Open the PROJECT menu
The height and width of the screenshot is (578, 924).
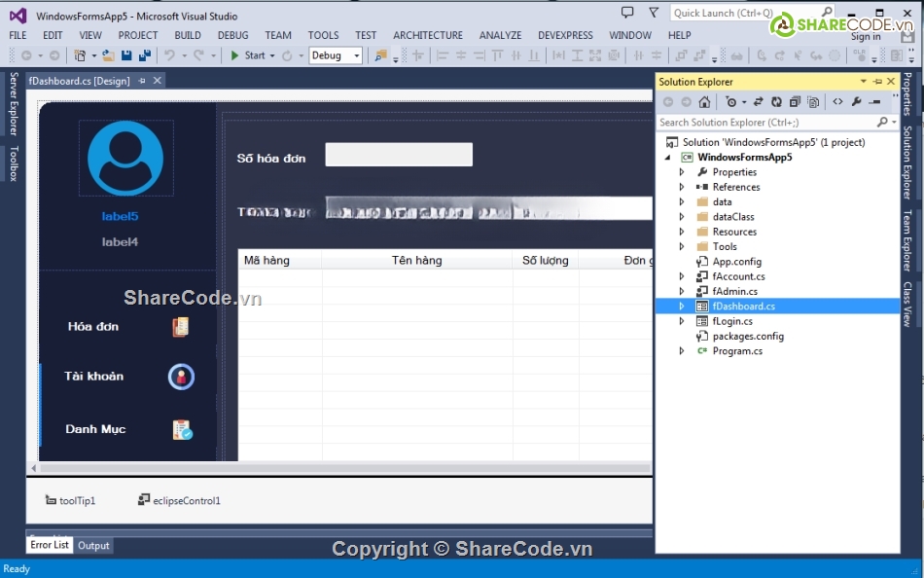click(x=138, y=35)
